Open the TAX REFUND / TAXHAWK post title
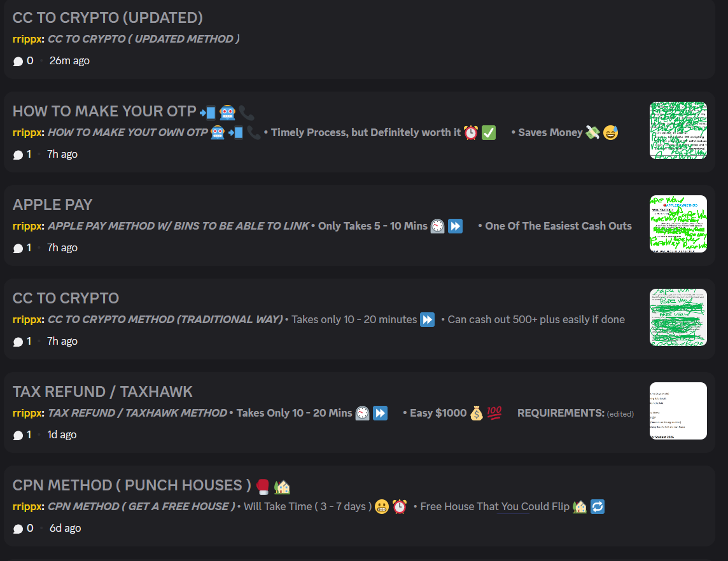 102,392
